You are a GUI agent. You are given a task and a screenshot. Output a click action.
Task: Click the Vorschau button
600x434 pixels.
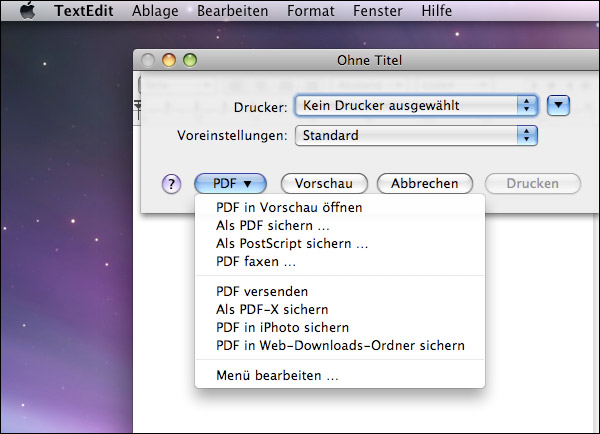tap(324, 184)
